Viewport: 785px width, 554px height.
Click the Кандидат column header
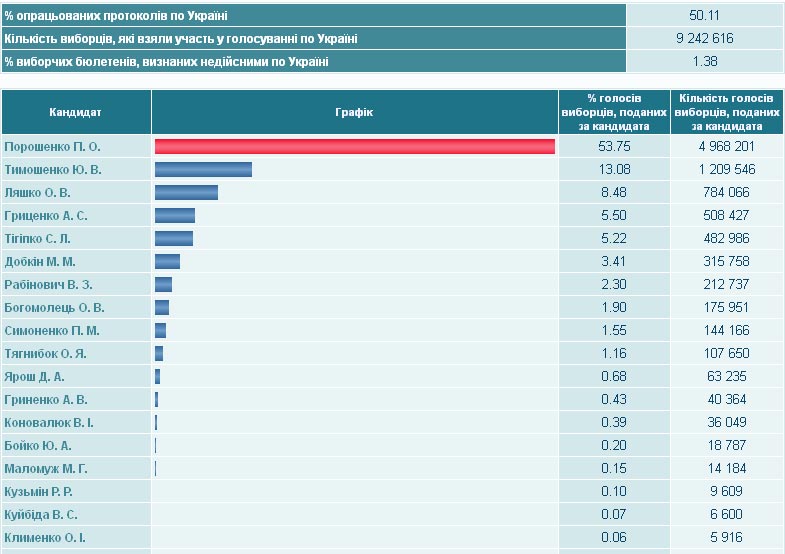coord(76,112)
